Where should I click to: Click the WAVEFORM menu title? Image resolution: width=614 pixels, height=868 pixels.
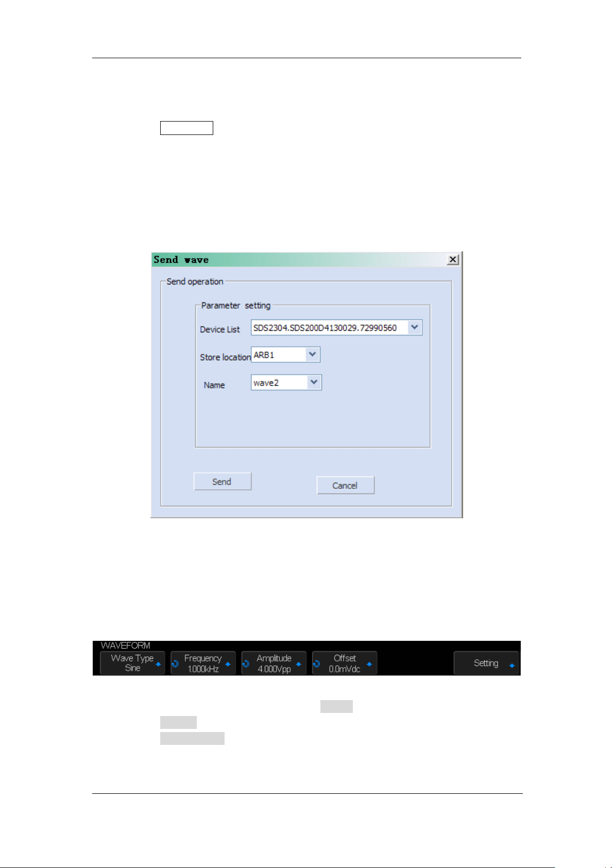point(126,645)
